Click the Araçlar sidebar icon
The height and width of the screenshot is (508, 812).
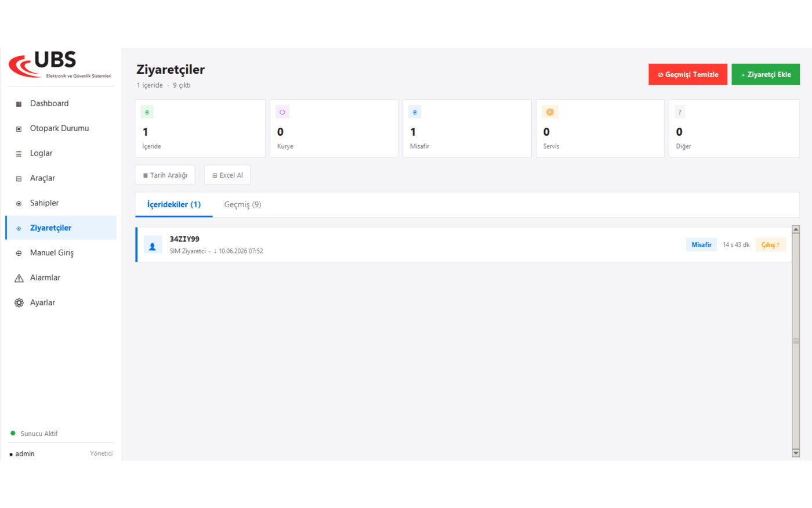pyautogui.click(x=19, y=179)
